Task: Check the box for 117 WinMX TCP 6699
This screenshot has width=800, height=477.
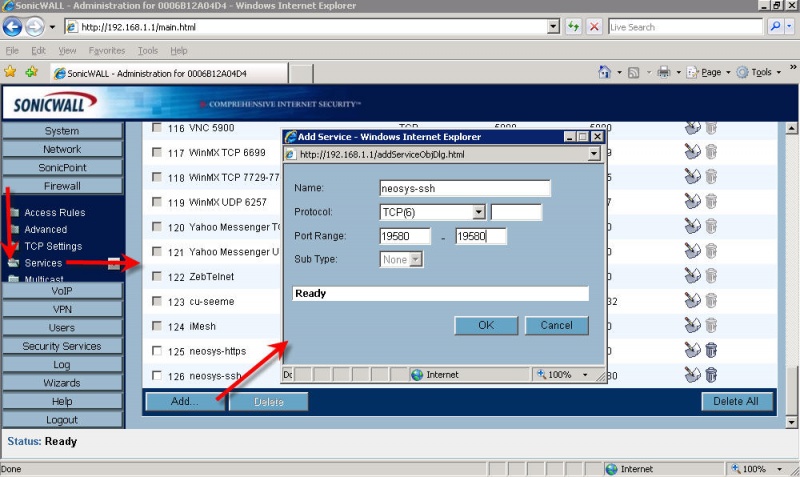Action: point(157,152)
